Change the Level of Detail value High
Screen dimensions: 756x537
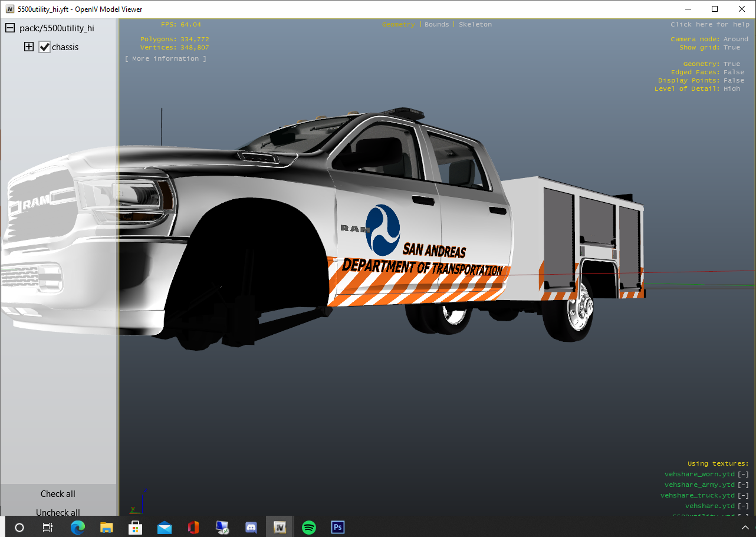tap(731, 89)
